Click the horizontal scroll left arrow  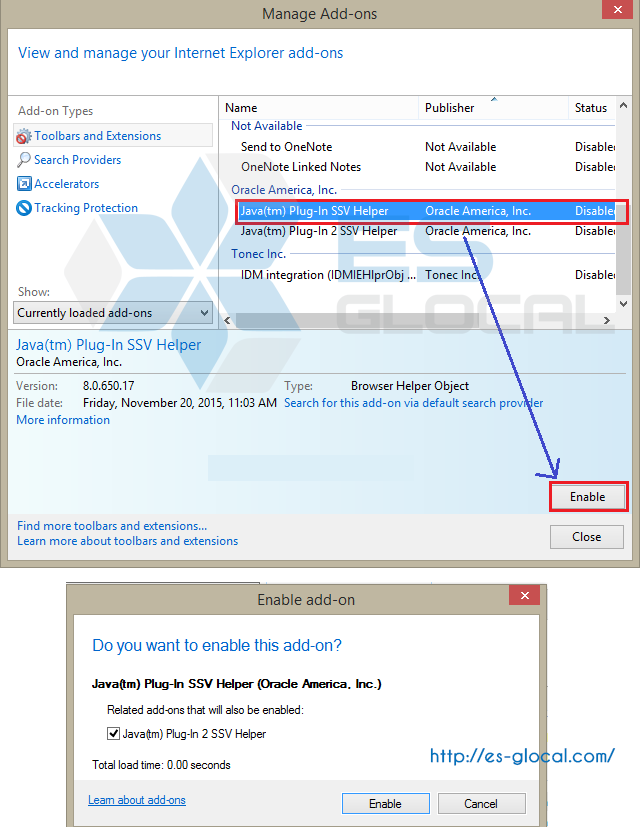[x=227, y=320]
